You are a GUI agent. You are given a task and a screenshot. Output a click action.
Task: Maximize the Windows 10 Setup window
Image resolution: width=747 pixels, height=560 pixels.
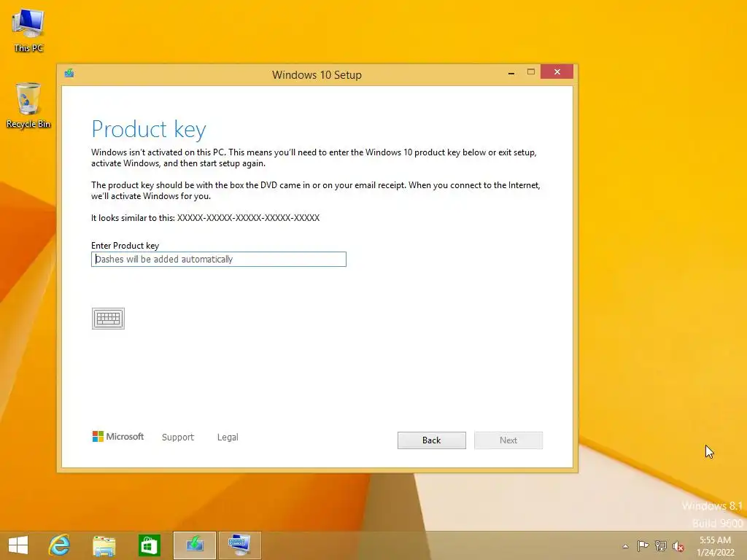point(531,72)
